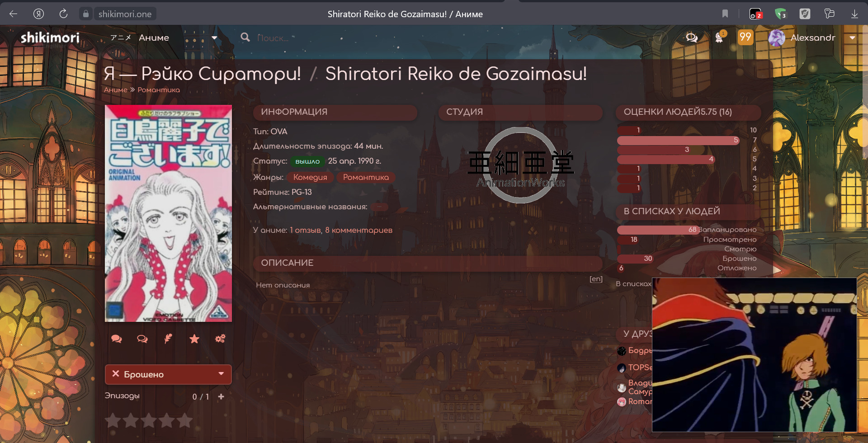Viewport: 868px width, 443px height.
Task: Click the feather quill icon below poster
Action: [x=168, y=339]
